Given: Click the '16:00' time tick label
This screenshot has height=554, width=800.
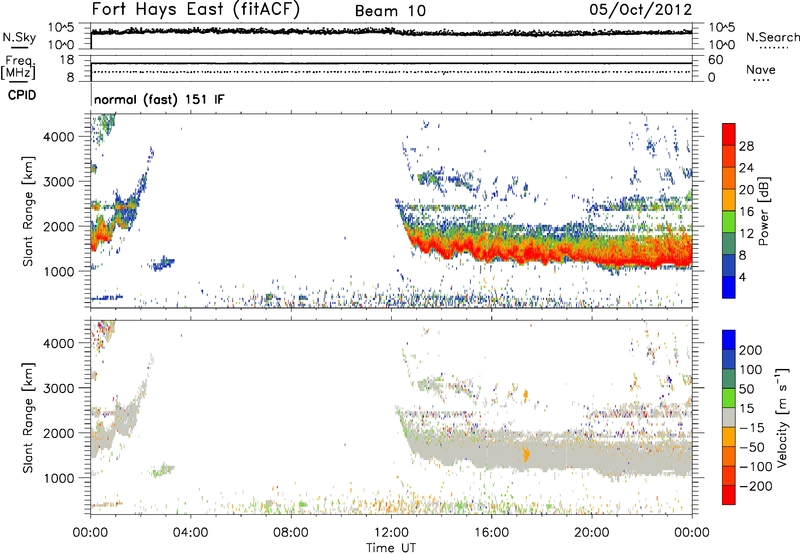Looking at the screenshot, I should [x=491, y=533].
